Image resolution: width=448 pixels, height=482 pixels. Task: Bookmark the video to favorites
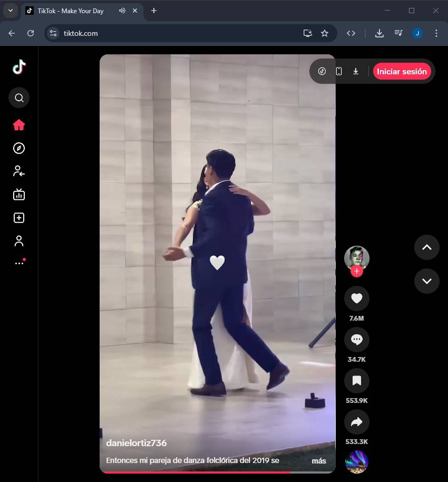coord(356,381)
